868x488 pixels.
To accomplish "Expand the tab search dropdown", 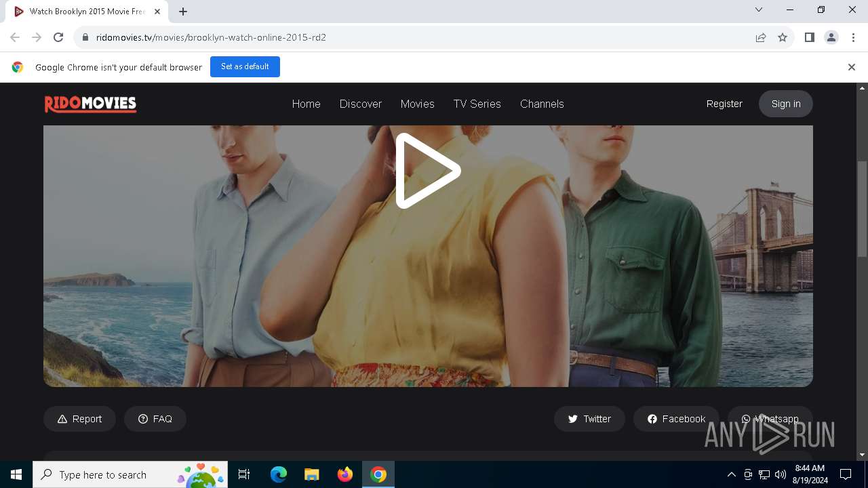I will pyautogui.click(x=759, y=9).
